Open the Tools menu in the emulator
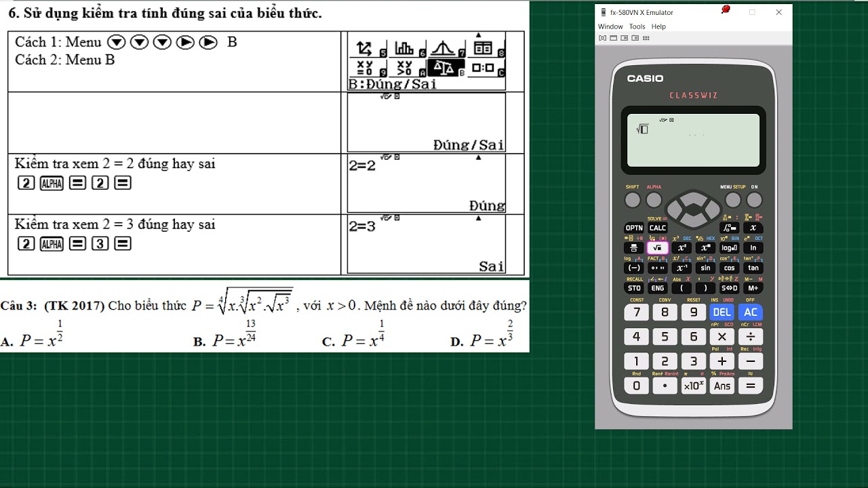868x488 pixels. tap(637, 26)
